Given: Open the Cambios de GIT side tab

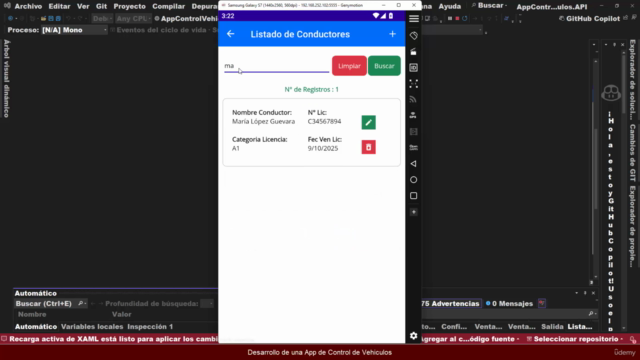Looking at the screenshot, I should pyautogui.click(x=632, y=153).
